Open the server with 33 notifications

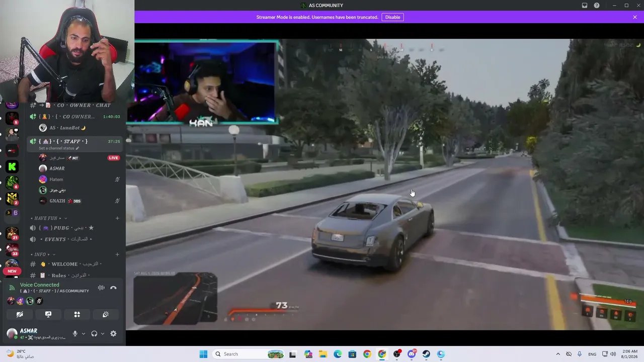coord(12,250)
